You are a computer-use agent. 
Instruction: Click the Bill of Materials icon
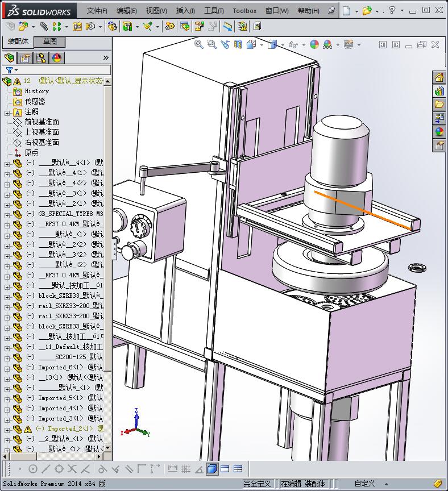coord(185,26)
